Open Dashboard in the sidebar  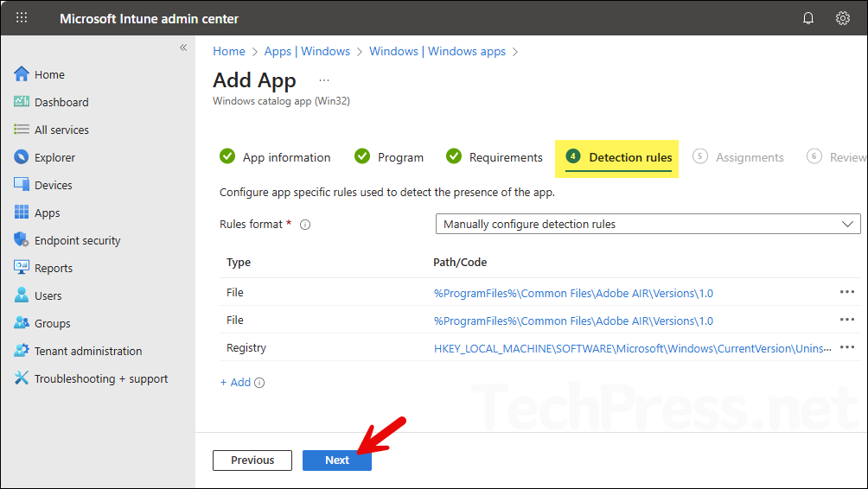click(61, 102)
